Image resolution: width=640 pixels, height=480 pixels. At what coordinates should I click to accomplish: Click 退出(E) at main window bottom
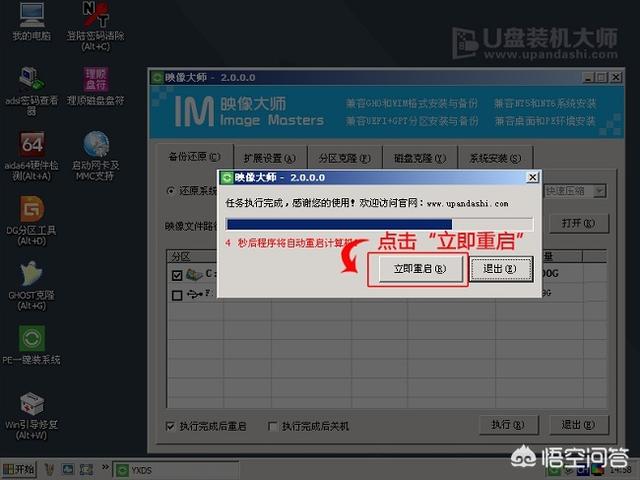click(x=578, y=425)
